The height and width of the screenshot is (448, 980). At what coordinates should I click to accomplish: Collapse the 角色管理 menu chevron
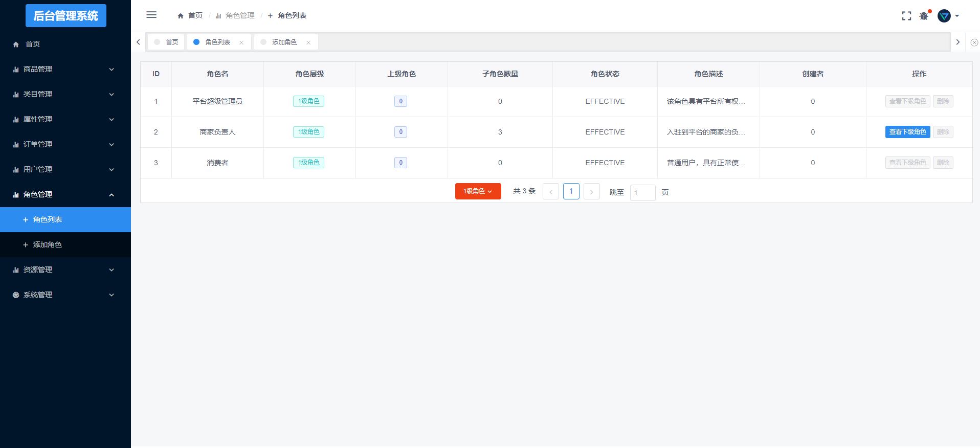tap(112, 195)
